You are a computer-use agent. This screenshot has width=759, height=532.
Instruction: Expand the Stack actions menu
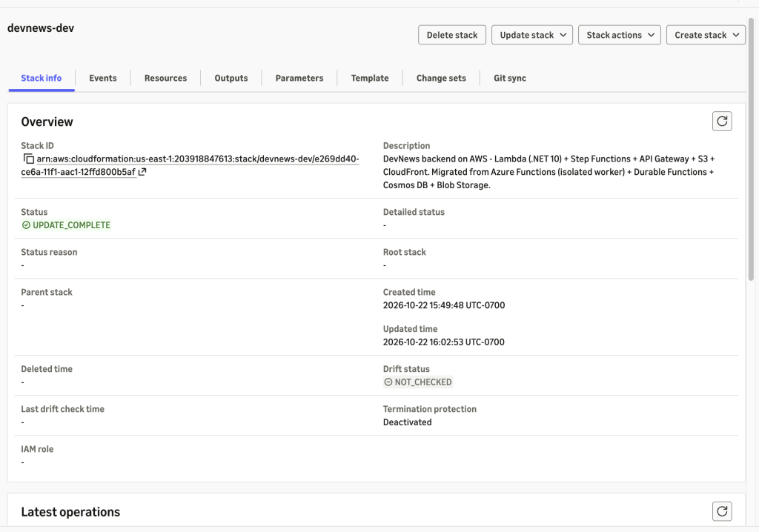(620, 35)
